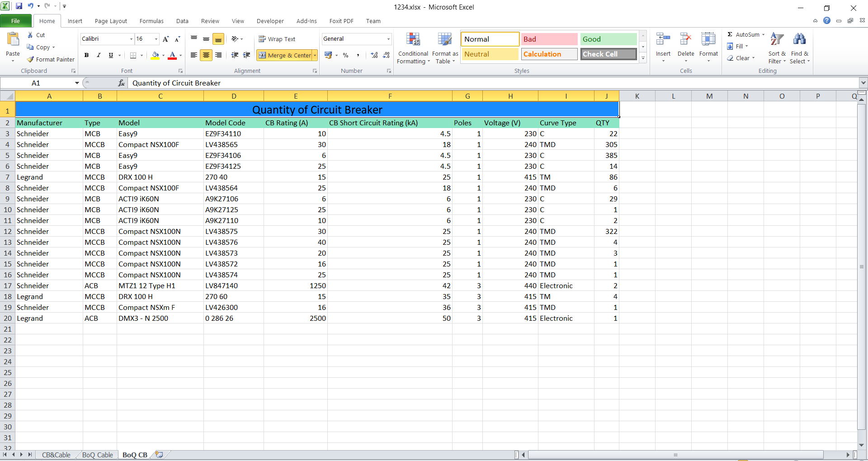Click Decrease Decimal icon

click(386, 55)
